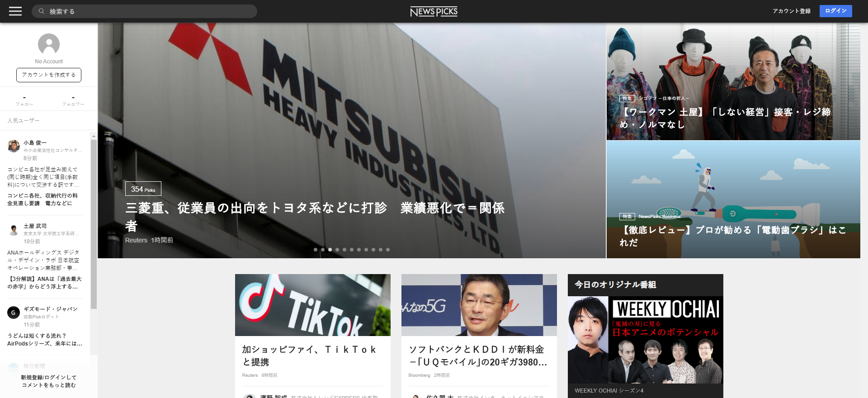This screenshot has width=868, height=398.
Task: Select the seventh carousel dot
Action: point(359,250)
